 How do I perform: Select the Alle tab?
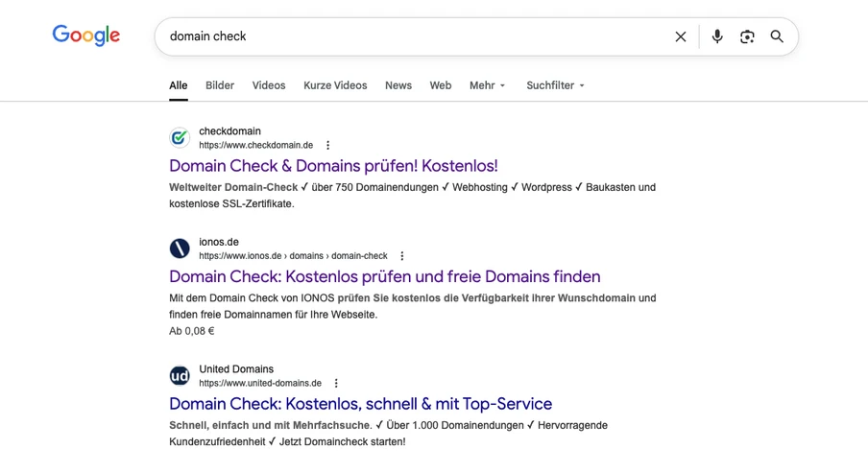(179, 85)
